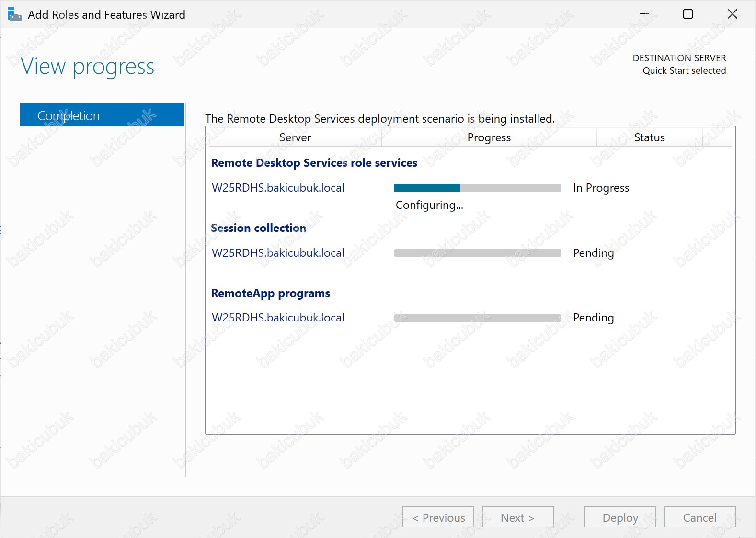Click the server name under Session collection
Screen dimensions: 756x538
pos(278,253)
